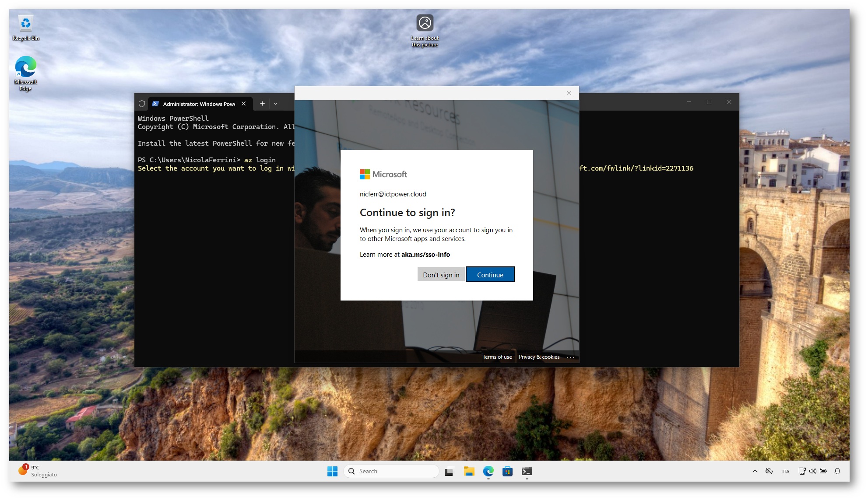Open the Windows Start menu

pyautogui.click(x=332, y=471)
